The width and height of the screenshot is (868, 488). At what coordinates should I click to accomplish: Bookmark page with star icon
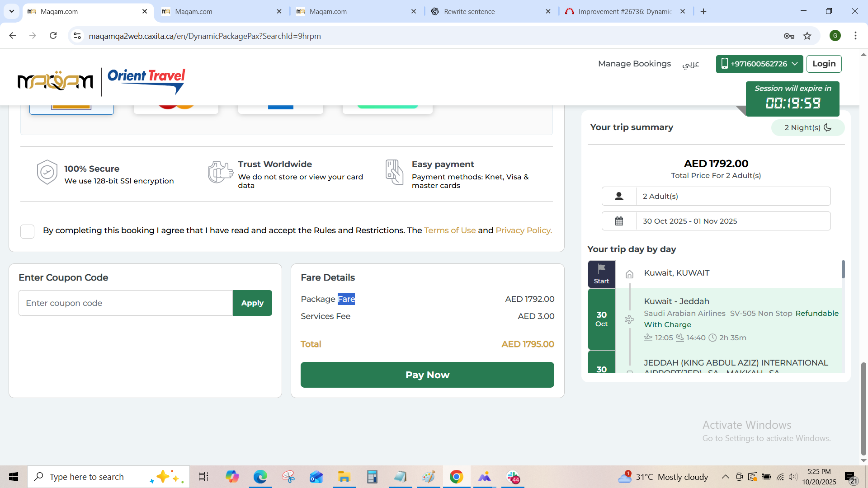coord(807,36)
